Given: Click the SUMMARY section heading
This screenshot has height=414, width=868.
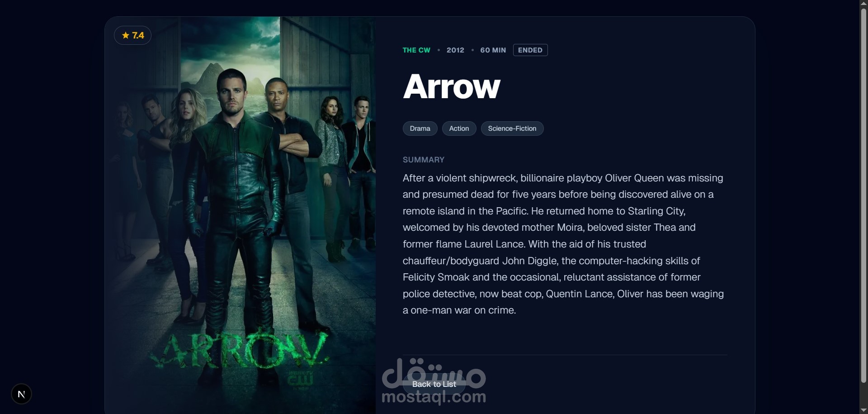Looking at the screenshot, I should pyautogui.click(x=424, y=160).
